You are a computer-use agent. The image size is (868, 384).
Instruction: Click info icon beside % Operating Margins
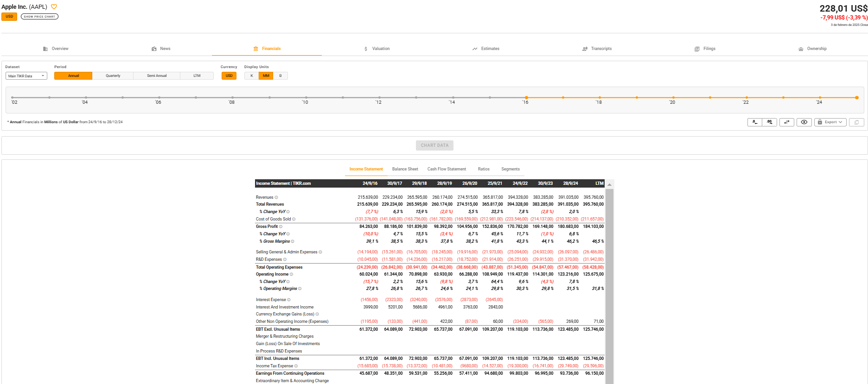tap(300, 289)
